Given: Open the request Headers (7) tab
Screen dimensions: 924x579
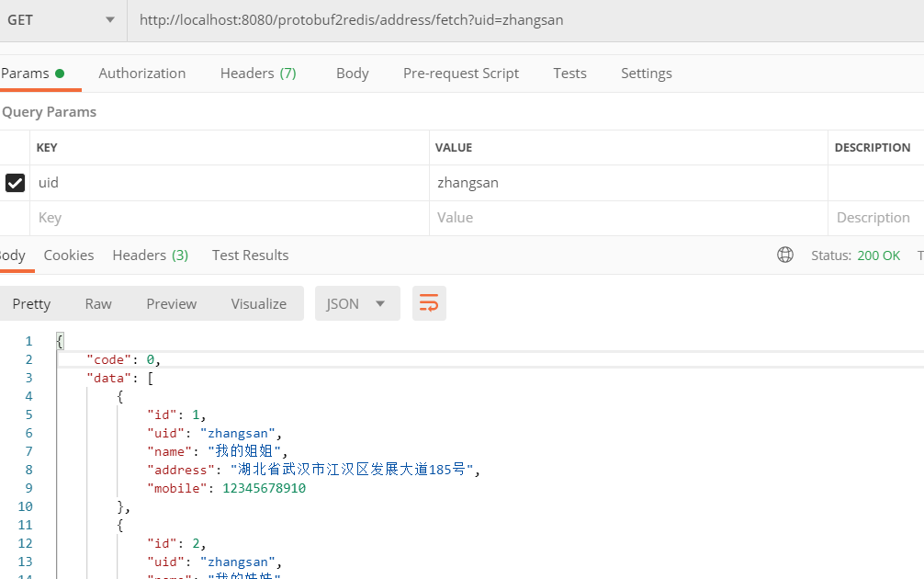Looking at the screenshot, I should (258, 74).
